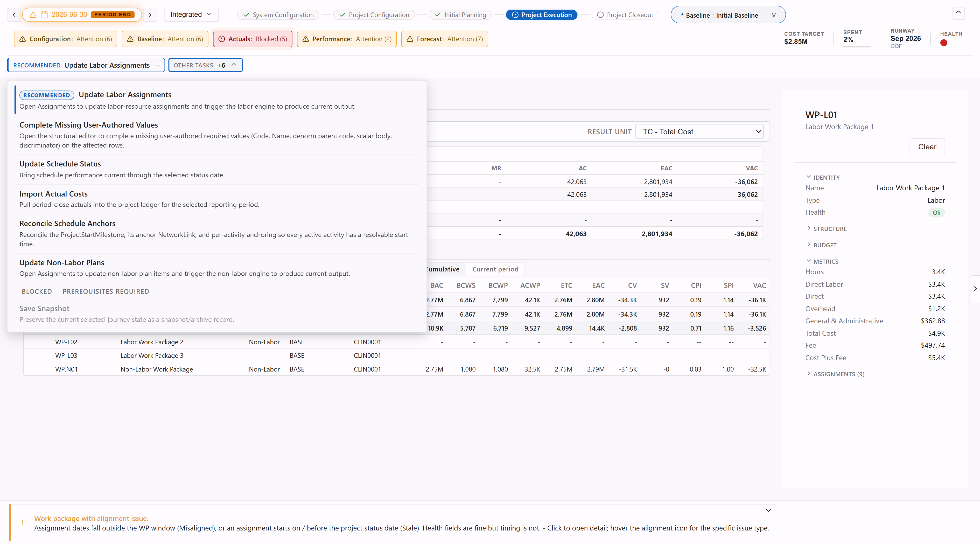Select Update Schedule Status task
Image resolution: width=980 pixels, height=545 pixels.
tap(217, 169)
